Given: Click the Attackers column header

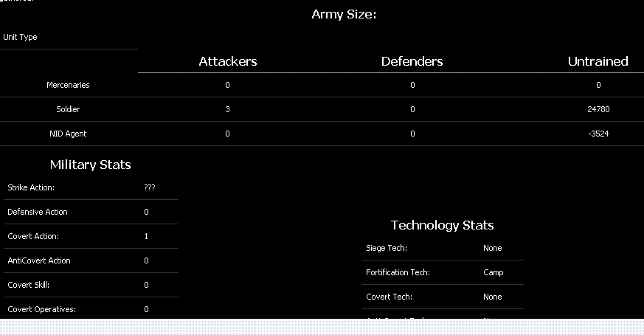Looking at the screenshot, I should (228, 62).
